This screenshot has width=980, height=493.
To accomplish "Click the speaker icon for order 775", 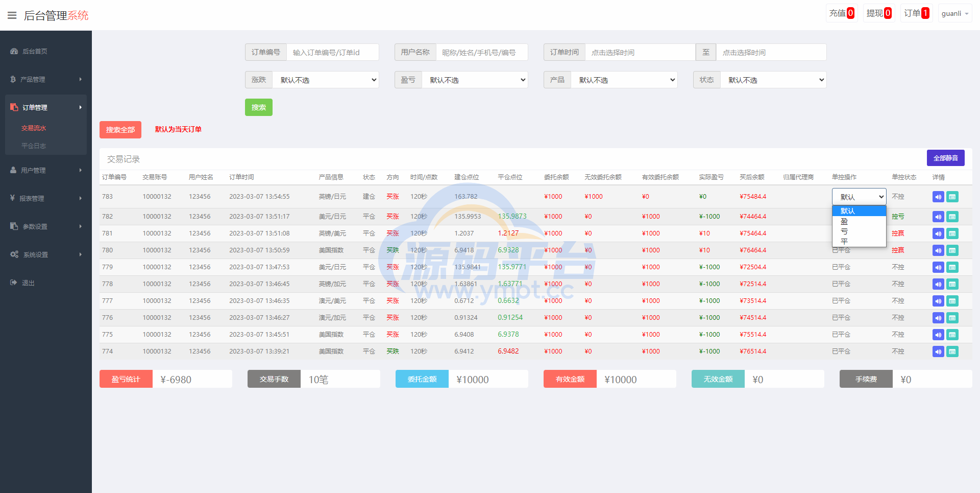I will 938,335.
